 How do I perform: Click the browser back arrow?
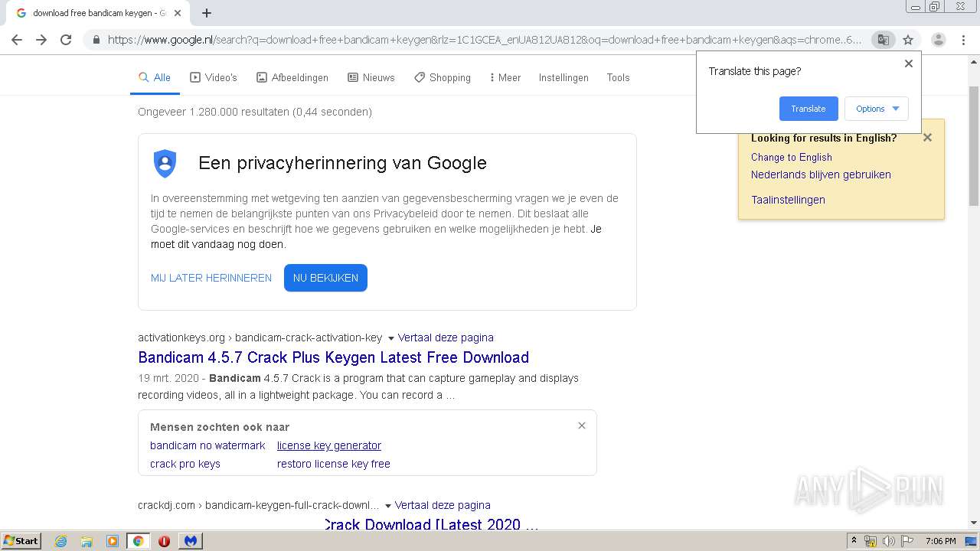pyautogui.click(x=17, y=40)
